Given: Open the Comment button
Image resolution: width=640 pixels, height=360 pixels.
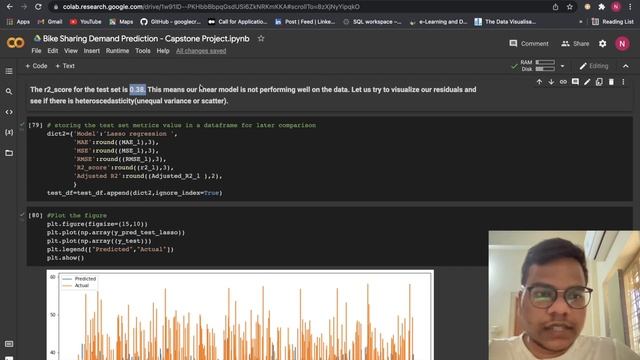Looking at the screenshot, I should tap(529, 44).
